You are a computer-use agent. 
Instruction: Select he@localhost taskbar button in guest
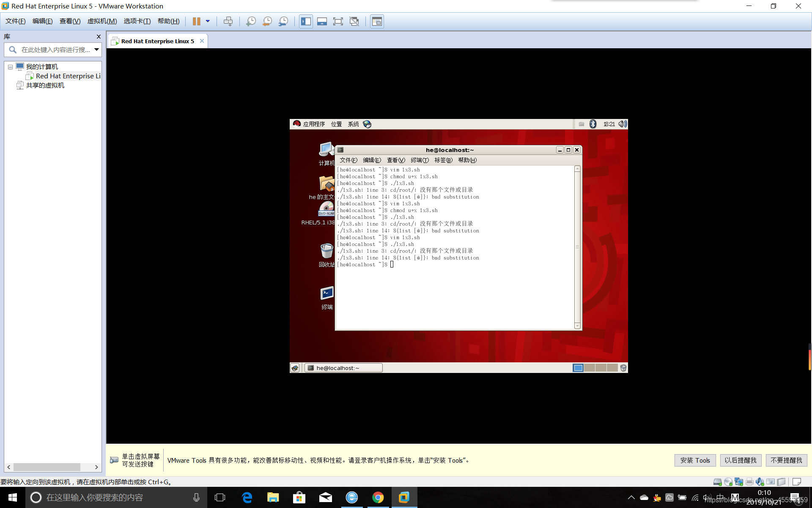[344, 368]
